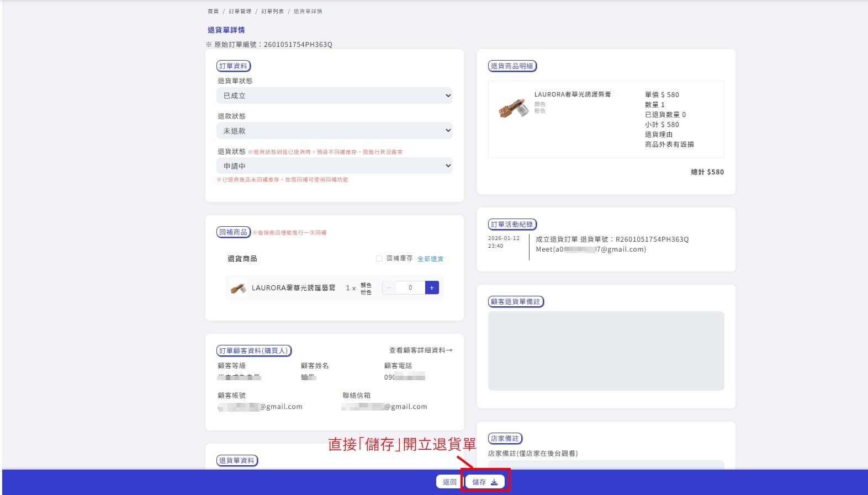Click the 店家備註 section label
Image resolution: width=868 pixels, height=495 pixels.
point(505,438)
